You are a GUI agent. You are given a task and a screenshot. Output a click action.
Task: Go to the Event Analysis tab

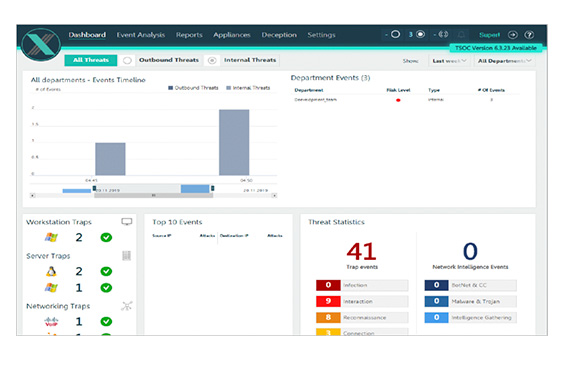(141, 35)
